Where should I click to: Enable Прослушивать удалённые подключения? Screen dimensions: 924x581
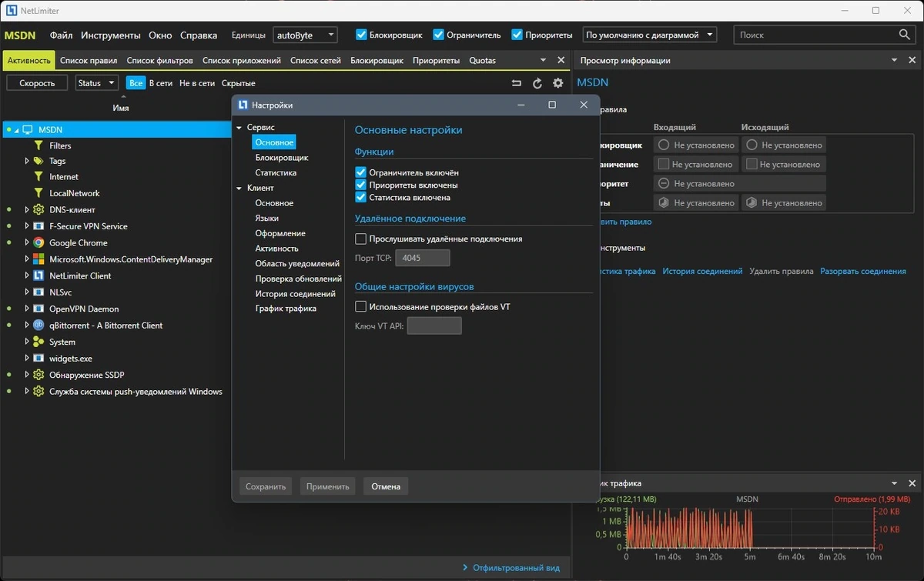pyautogui.click(x=360, y=239)
